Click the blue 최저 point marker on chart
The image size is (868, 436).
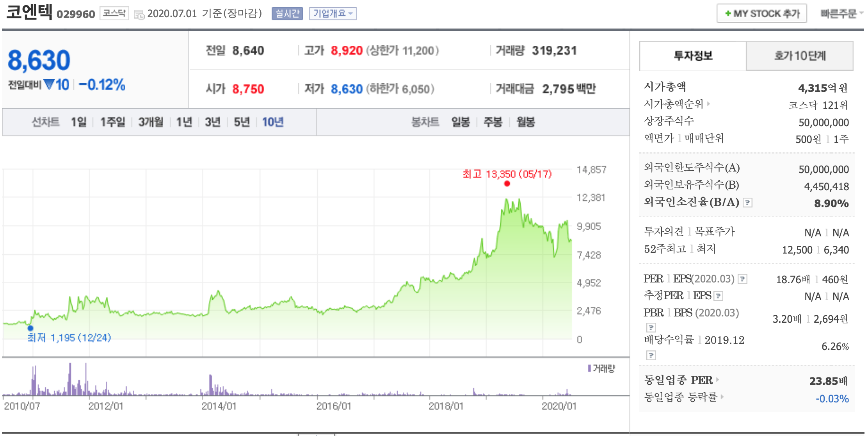[x=30, y=328]
